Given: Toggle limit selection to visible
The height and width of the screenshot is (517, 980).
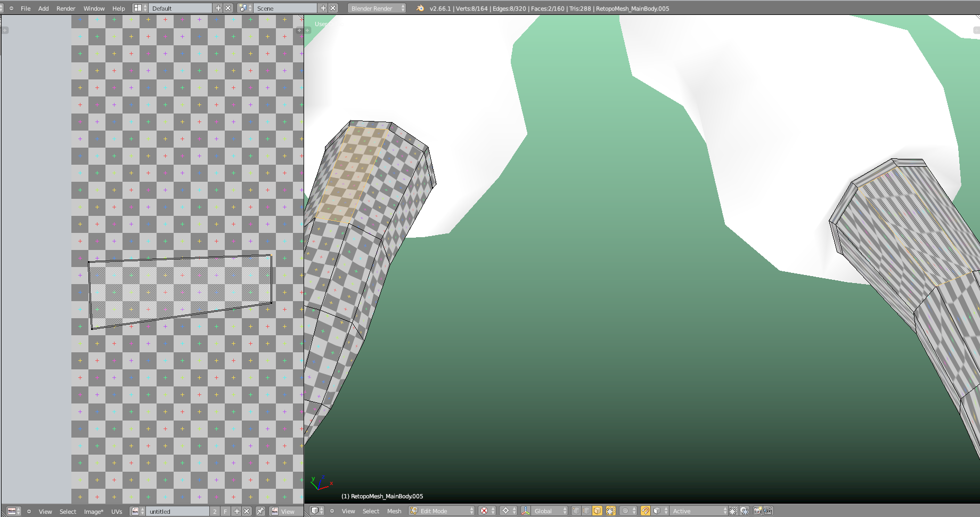Looking at the screenshot, I should tap(610, 511).
